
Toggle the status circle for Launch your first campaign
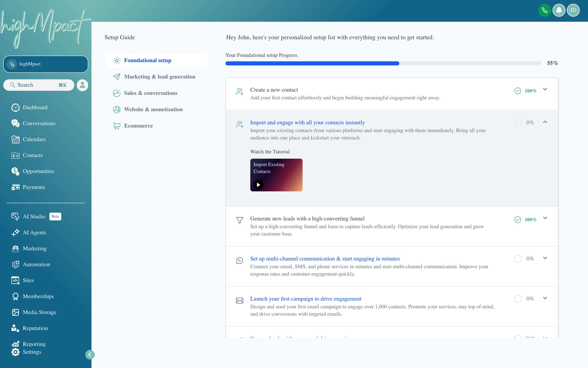(518, 299)
